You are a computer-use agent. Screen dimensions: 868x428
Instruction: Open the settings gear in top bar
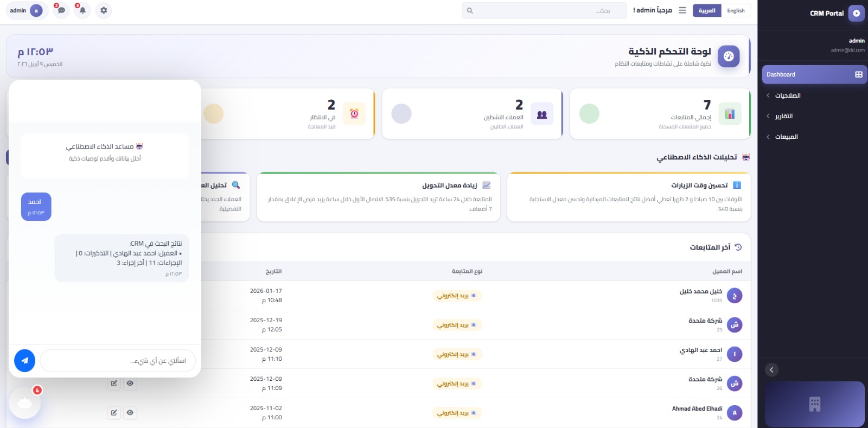pos(104,10)
